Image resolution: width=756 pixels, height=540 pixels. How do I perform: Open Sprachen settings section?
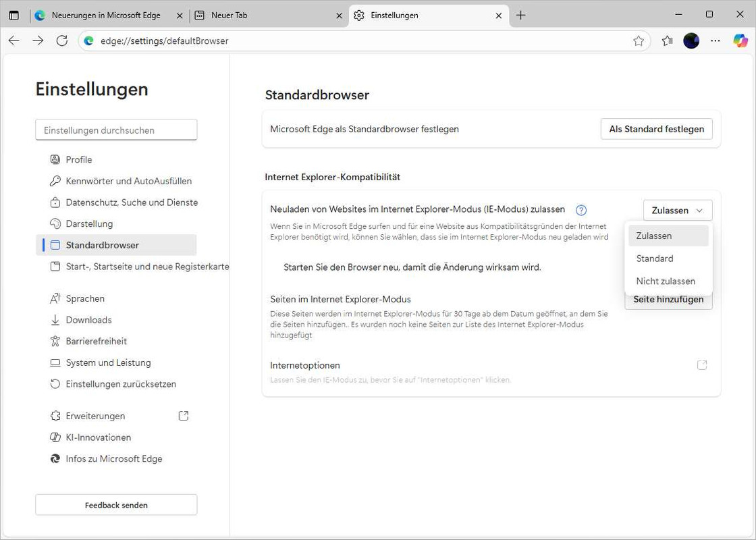pos(116,298)
